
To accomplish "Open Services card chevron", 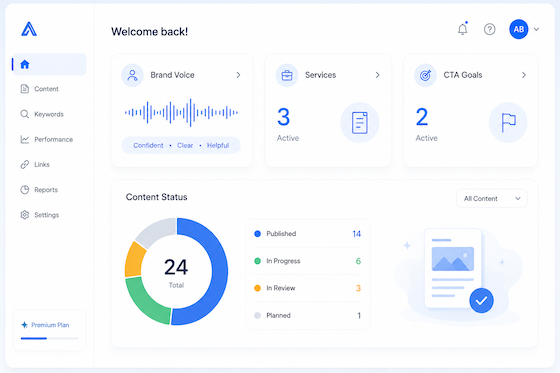I will [x=377, y=75].
